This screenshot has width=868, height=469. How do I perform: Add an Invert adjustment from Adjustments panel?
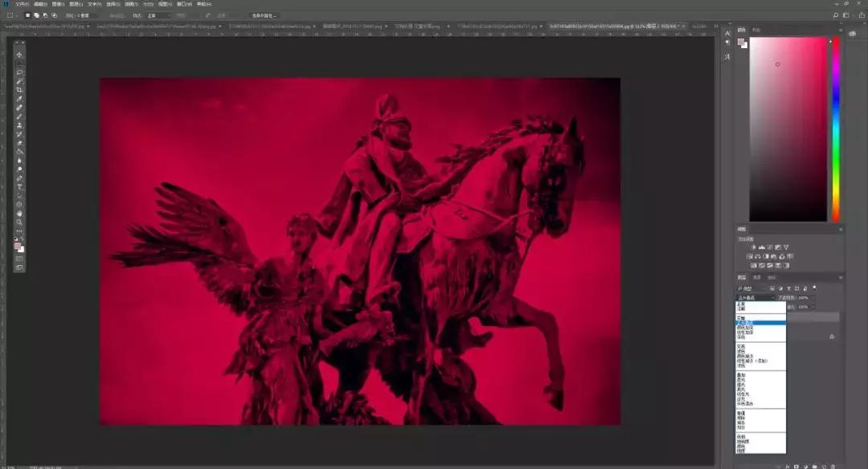click(x=753, y=266)
